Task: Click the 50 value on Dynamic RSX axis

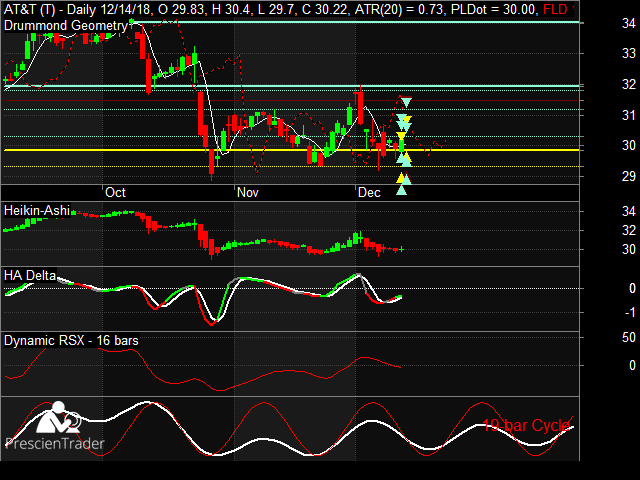Action: [x=629, y=338]
